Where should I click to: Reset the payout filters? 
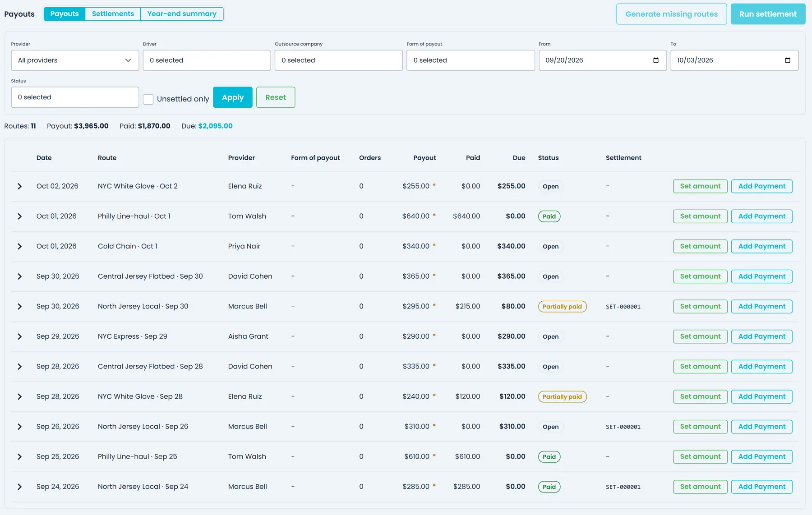click(276, 97)
